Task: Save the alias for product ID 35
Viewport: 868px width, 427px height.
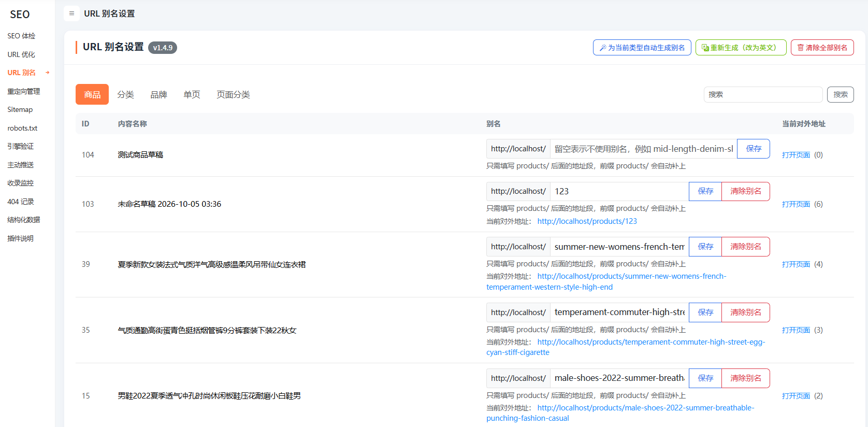Action: click(x=705, y=312)
